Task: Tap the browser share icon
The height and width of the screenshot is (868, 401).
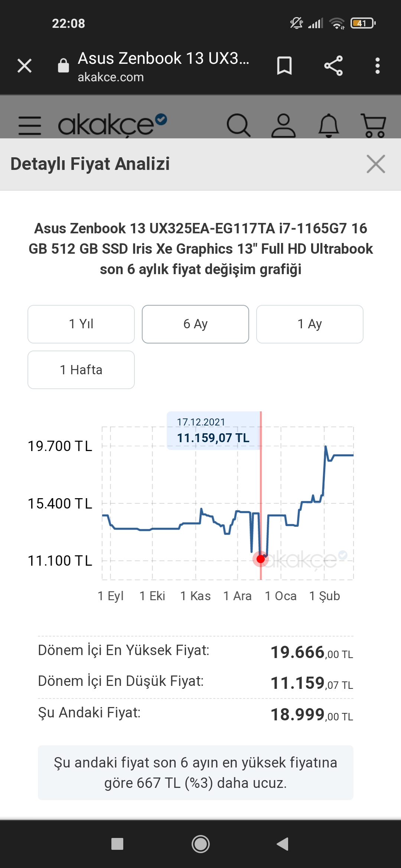Action: point(333,66)
